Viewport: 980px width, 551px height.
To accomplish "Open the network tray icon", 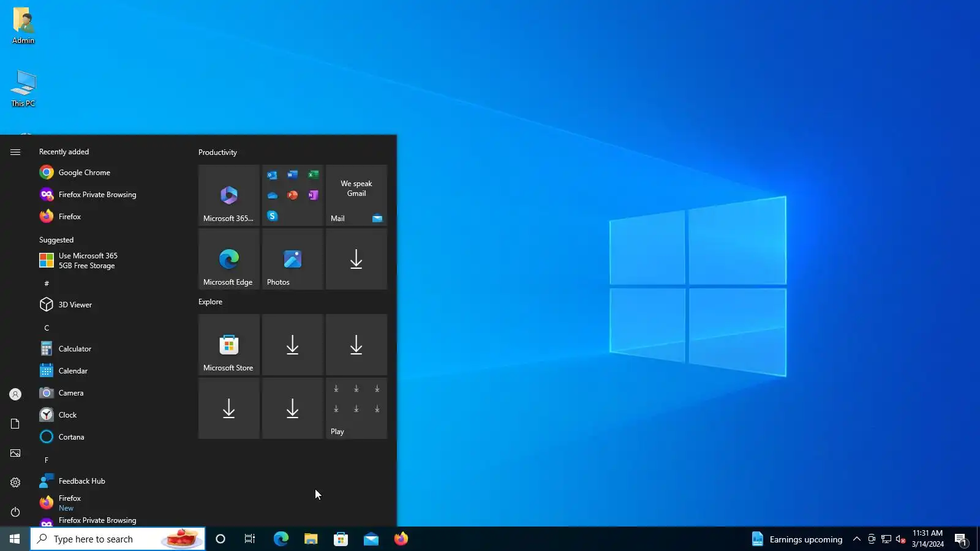I will pos(886,539).
